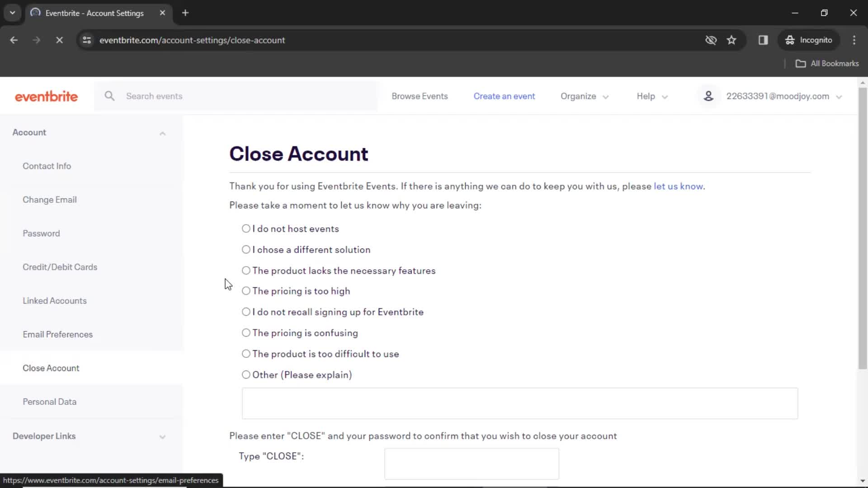
Task: Navigate to Email Preferences menu item
Action: click(x=58, y=333)
